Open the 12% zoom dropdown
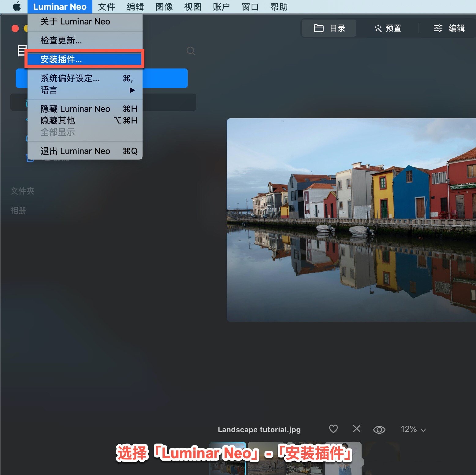This screenshot has height=475, width=476. [413, 429]
